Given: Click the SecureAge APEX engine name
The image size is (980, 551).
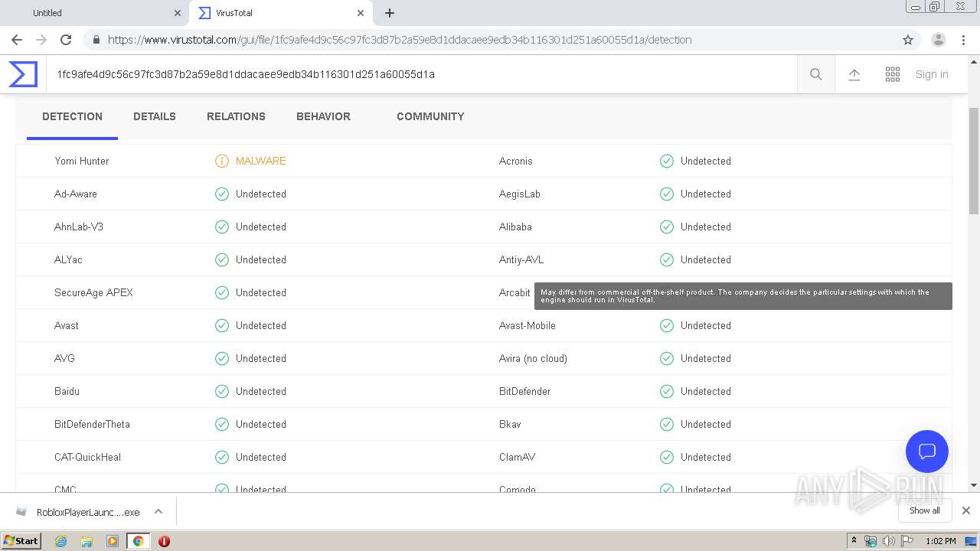Looking at the screenshot, I should point(93,292).
